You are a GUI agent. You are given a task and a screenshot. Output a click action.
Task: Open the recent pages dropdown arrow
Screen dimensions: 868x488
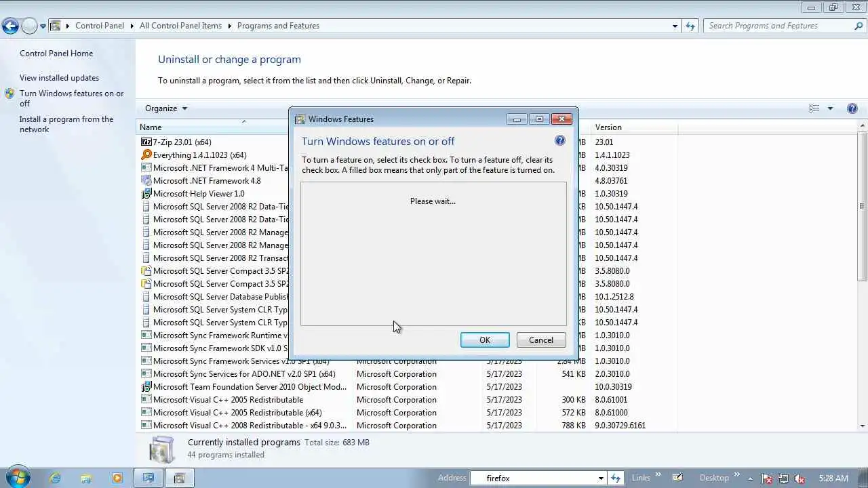coord(43,26)
